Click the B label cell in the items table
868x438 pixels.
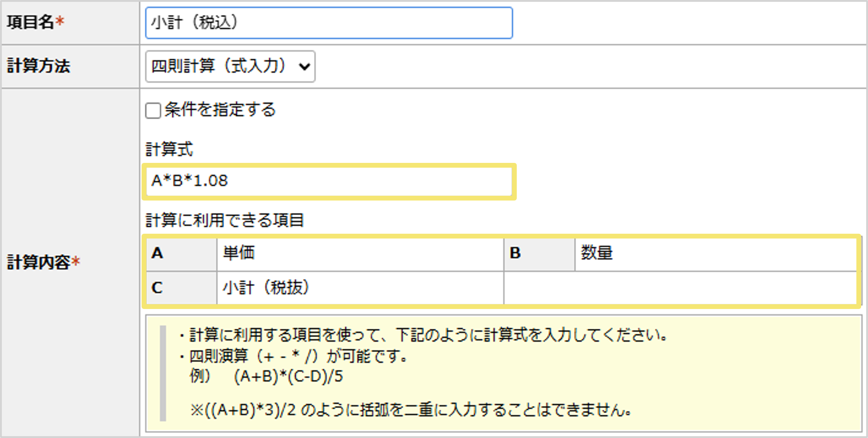[x=539, y=253]
